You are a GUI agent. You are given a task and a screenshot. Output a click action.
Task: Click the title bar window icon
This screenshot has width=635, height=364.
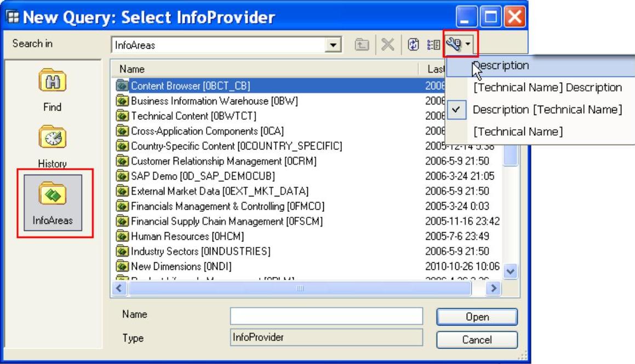13,17
